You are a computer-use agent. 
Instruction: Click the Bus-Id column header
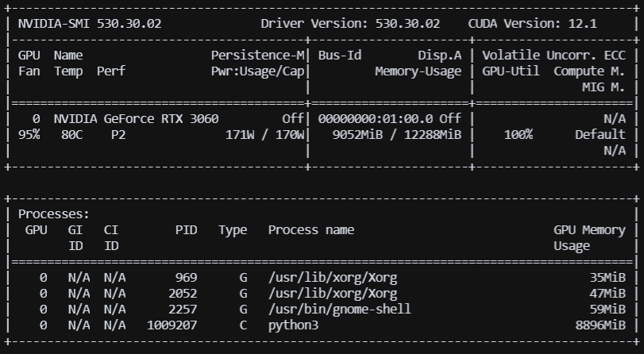tap(340, 56)
